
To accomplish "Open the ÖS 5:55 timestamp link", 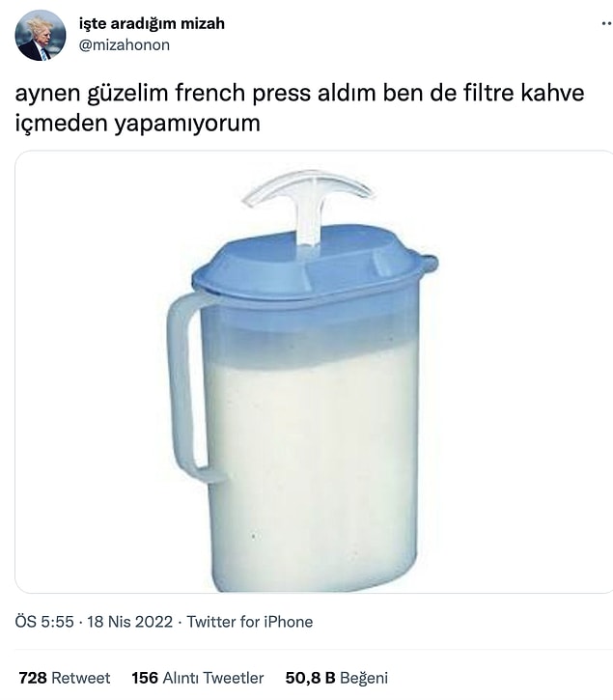I will 44,622.
